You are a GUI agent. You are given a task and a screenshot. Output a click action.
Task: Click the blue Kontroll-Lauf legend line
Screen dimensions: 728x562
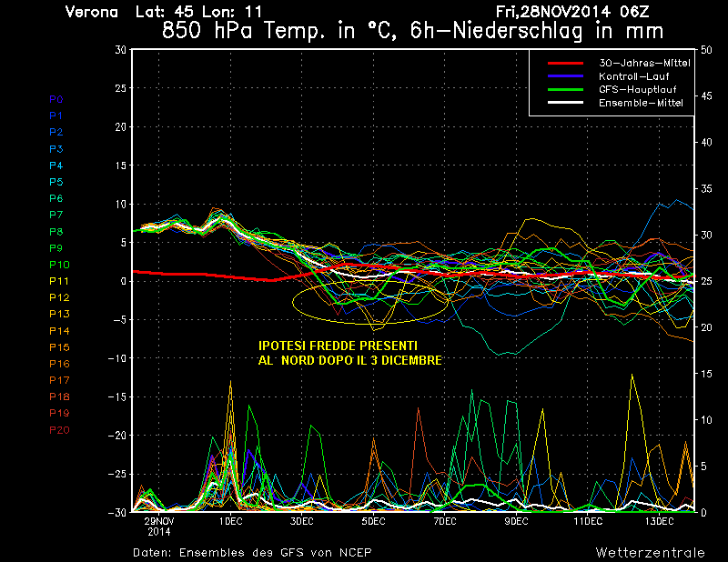point(565,75)
